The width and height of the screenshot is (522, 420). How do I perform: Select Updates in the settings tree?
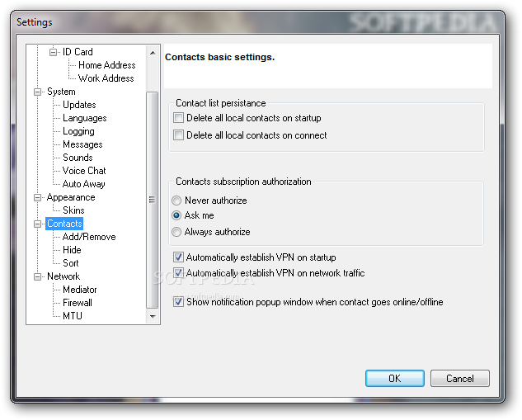(79, 105)
